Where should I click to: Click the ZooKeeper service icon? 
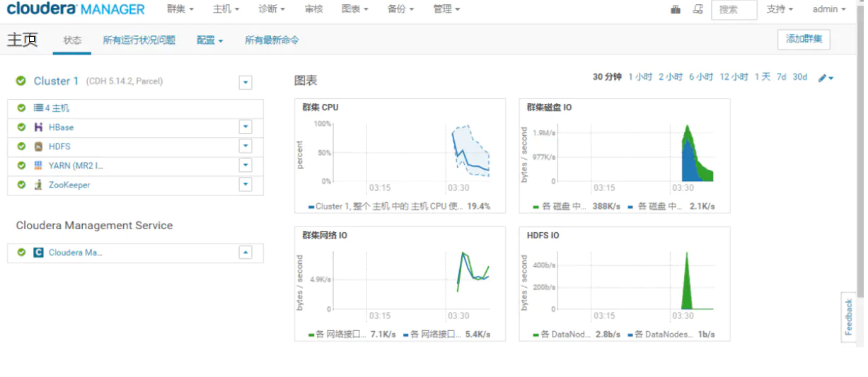click(39, 185)
